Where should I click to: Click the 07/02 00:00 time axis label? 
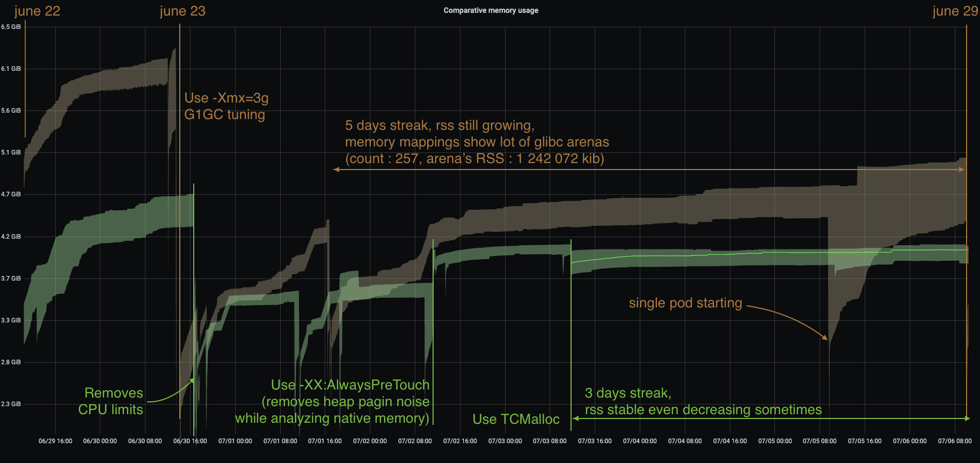click(370, 441)
